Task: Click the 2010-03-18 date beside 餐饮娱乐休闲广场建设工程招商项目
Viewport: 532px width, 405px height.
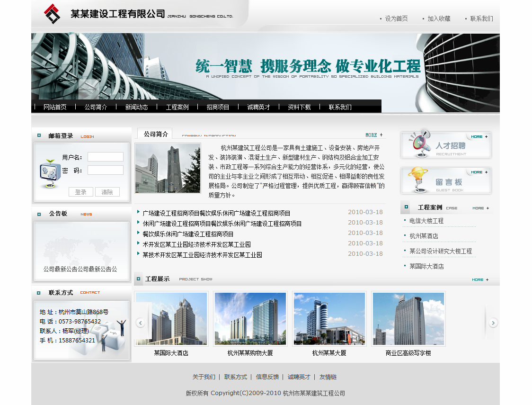Action: pos(365,233)
